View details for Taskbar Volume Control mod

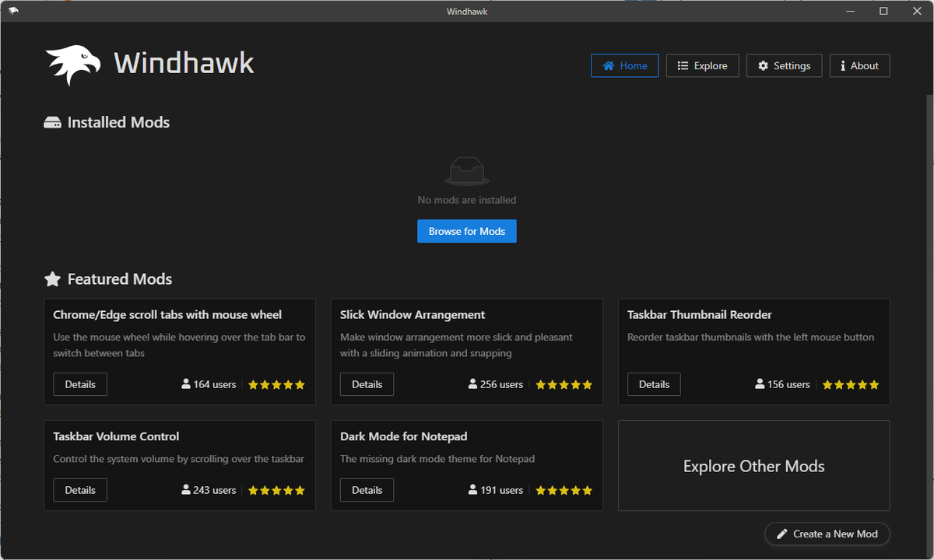point(80,490)
